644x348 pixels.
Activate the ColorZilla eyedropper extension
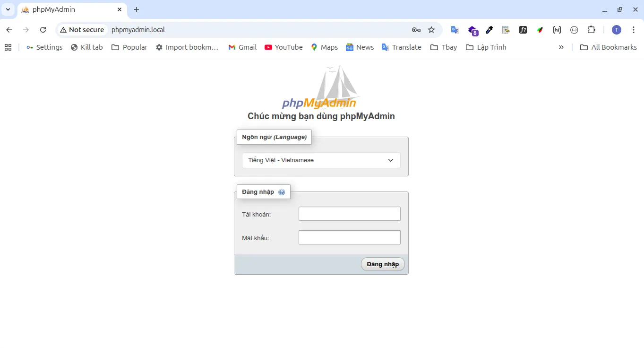489,30
